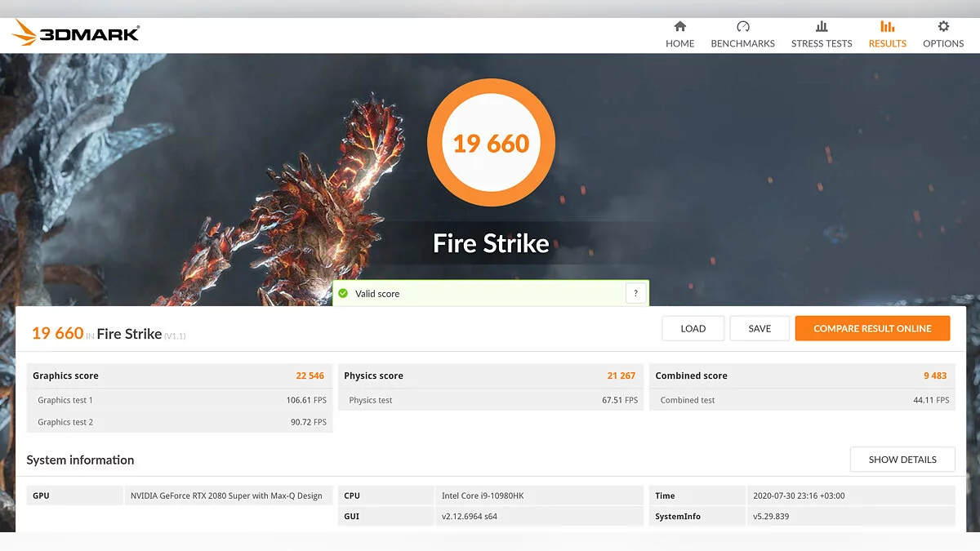Click the Graphics test 1 label
The height and width of the screenshot is (551, 980).
pyautogui.click(x=65, y=400)
